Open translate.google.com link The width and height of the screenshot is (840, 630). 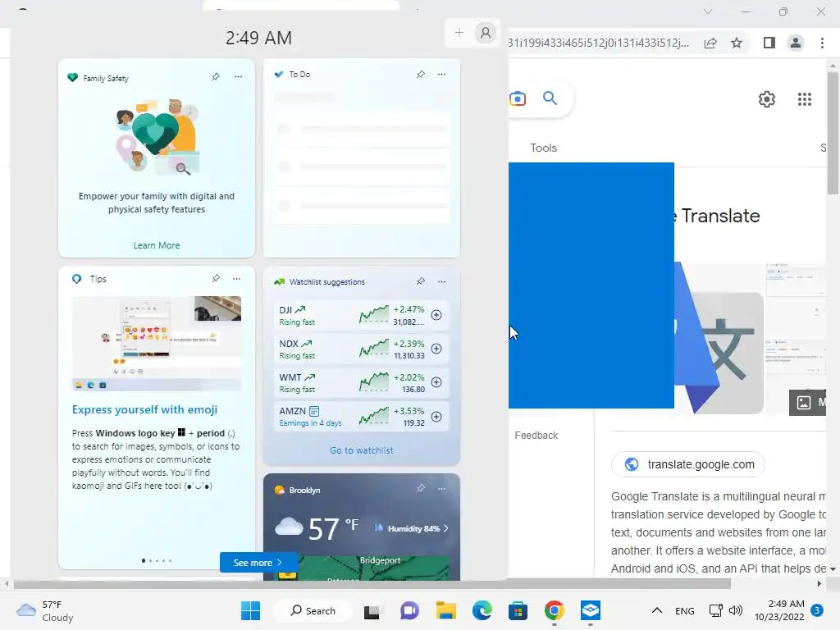pyautogui.click(x=688, y=464)
